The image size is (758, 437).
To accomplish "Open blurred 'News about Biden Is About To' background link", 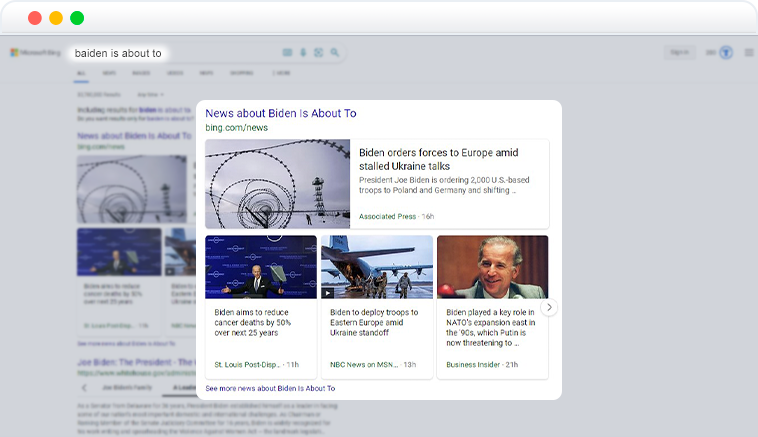I will [x=134, y=136].
